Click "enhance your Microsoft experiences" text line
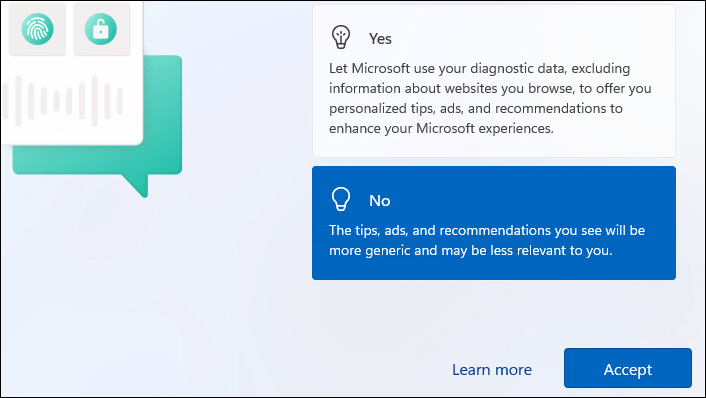Screen dimensions: 706x398 [x=441, y=128]
